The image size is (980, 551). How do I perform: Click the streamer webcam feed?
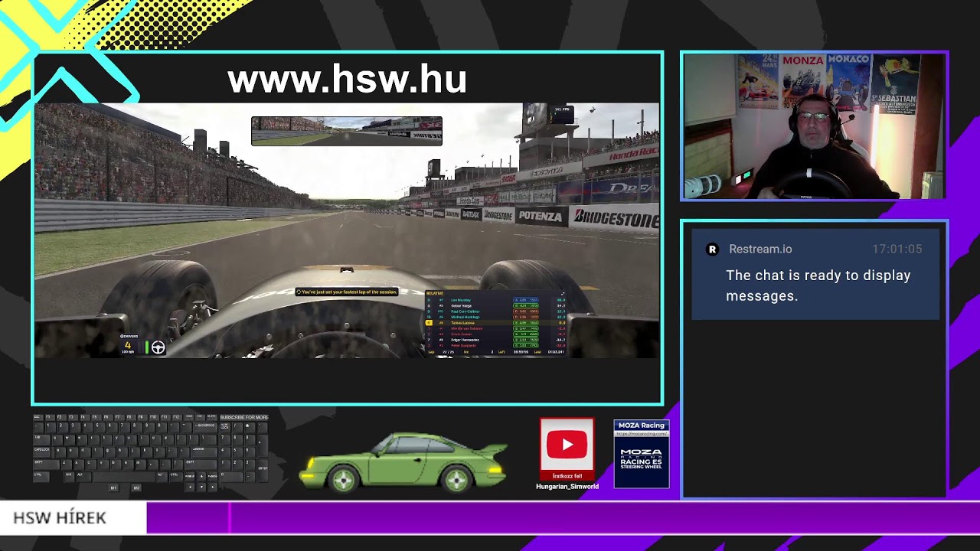point(815,126)
